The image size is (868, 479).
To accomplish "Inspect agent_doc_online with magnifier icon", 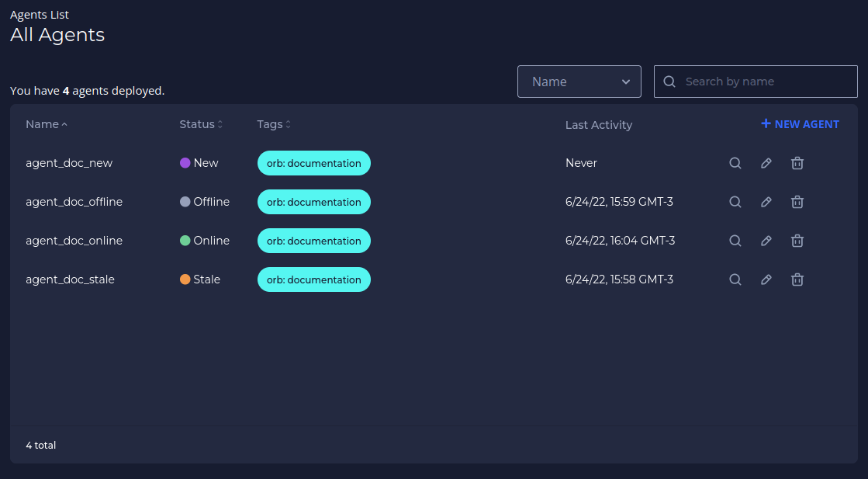I will [735, 241].
